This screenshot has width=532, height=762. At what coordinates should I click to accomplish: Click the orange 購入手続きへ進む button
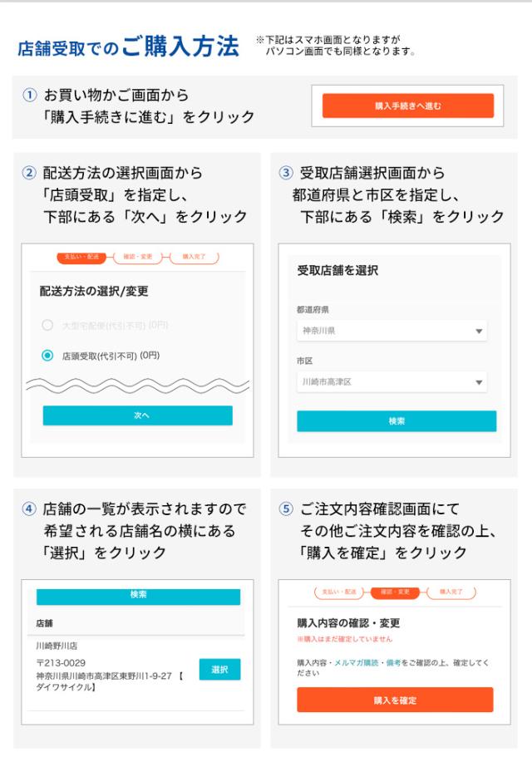click(x=407, y=106)
